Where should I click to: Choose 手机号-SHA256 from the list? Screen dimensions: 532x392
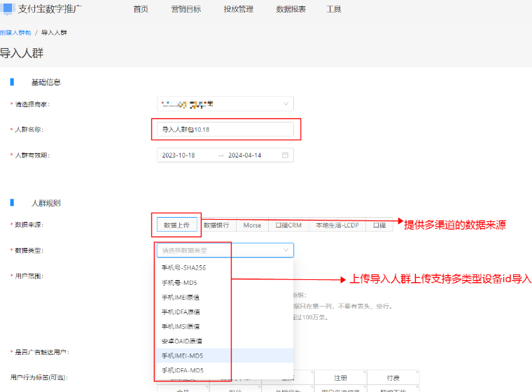(225, 267)
